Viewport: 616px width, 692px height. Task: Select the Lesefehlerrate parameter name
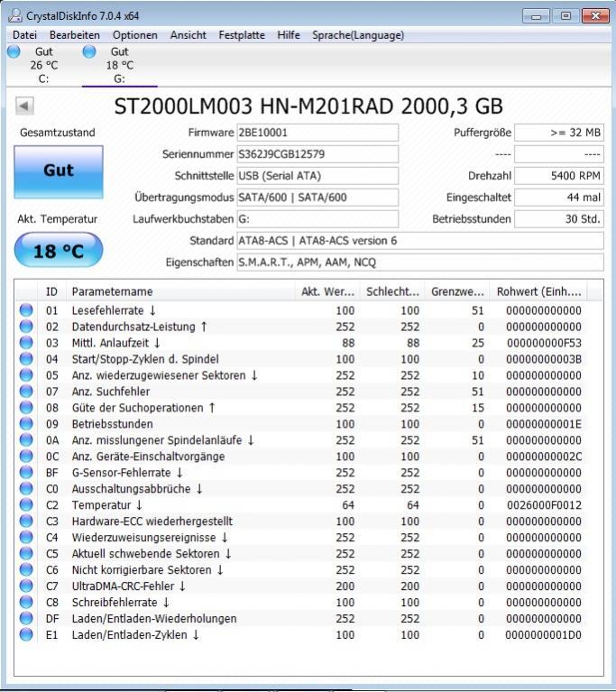(114, 310)
